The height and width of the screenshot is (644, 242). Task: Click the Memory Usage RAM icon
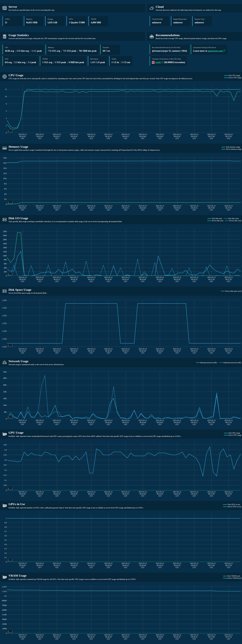[4, 148]
